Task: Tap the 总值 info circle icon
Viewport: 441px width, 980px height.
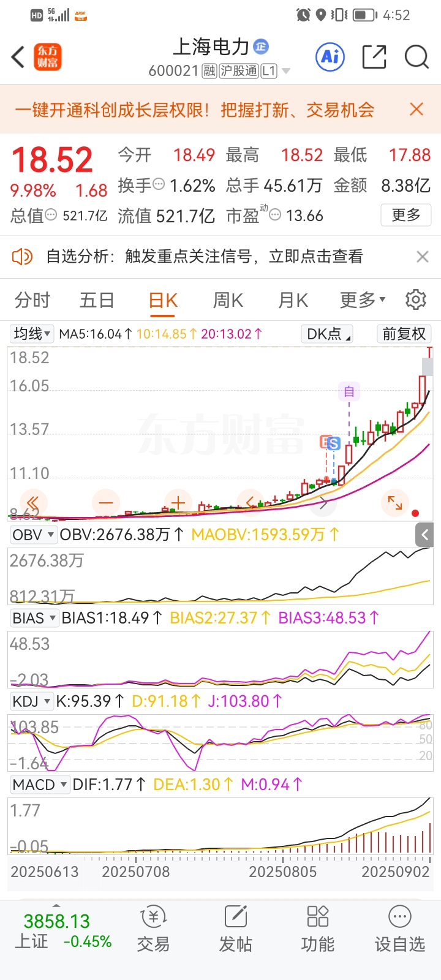Action: (x=51, y=215)
